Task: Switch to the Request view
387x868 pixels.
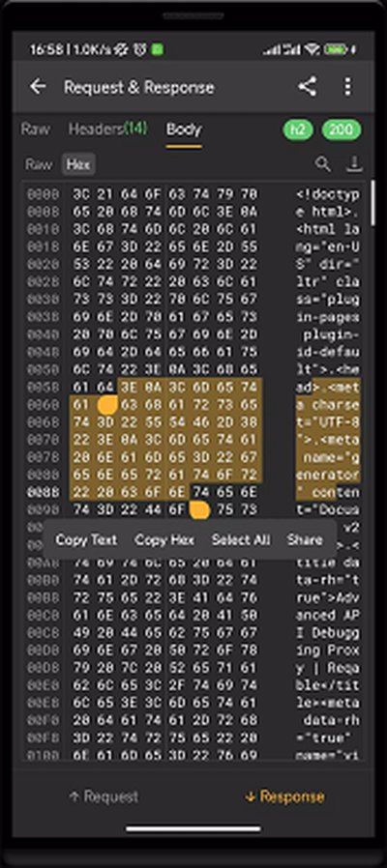Action: [104, 796]
